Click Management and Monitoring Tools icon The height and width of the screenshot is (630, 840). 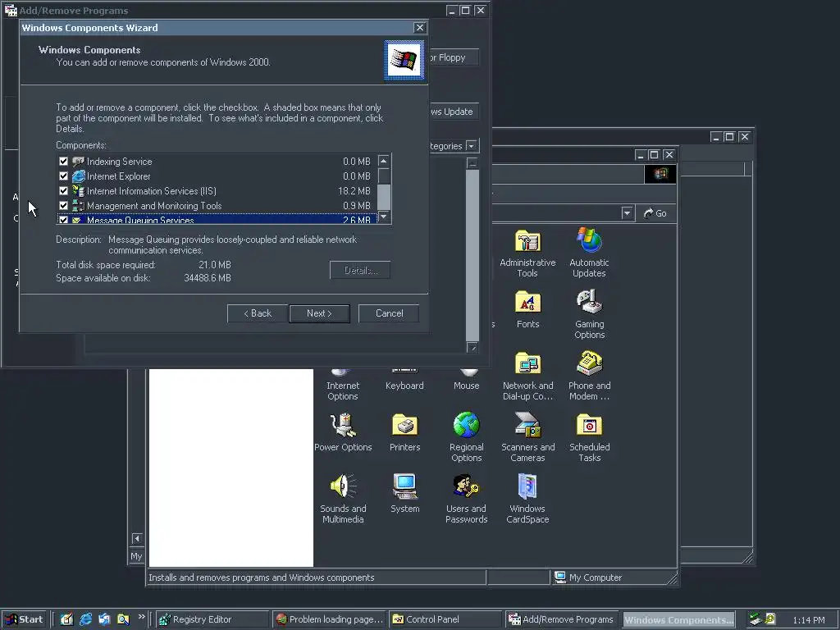(x=78, y=206)
